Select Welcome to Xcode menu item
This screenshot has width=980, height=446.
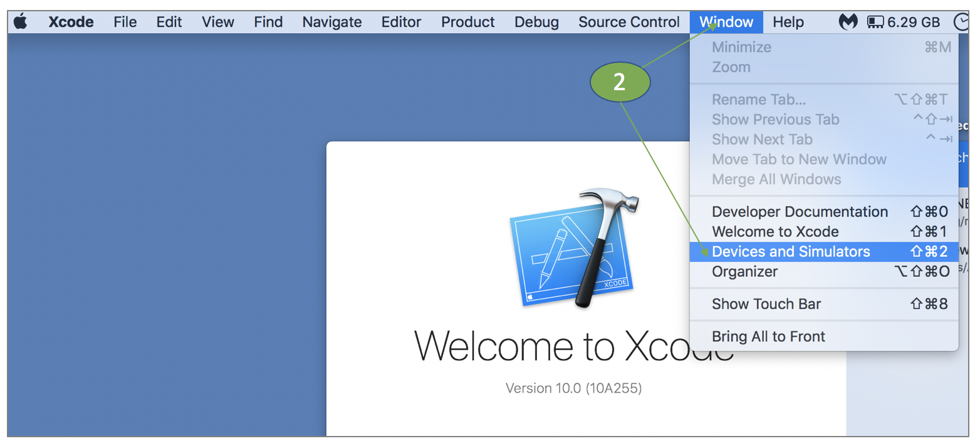pos(775,232)
